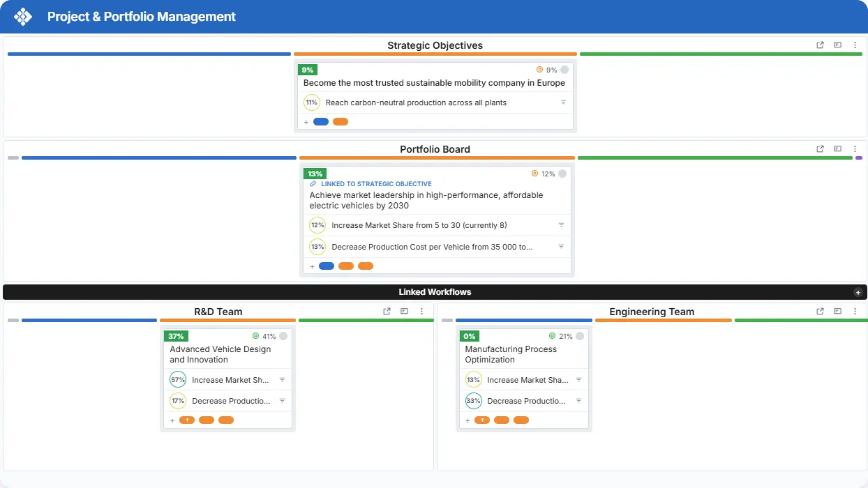Image resolution: width=868 pixels, height=488 pixels.
Task: Open the 'Become the most trusted sustainable mobility' card
Action: pos(434,83)
